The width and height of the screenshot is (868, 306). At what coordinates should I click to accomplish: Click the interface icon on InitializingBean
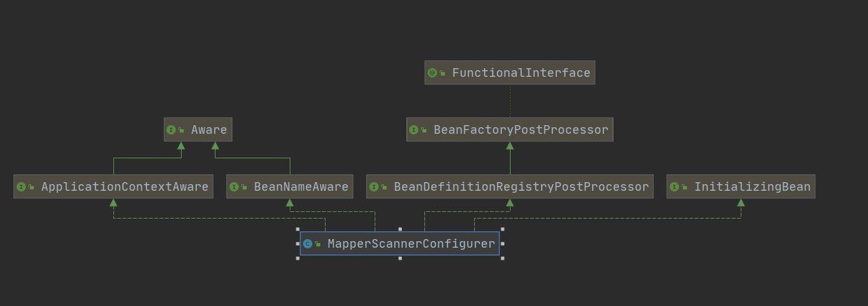pos(674,187)
